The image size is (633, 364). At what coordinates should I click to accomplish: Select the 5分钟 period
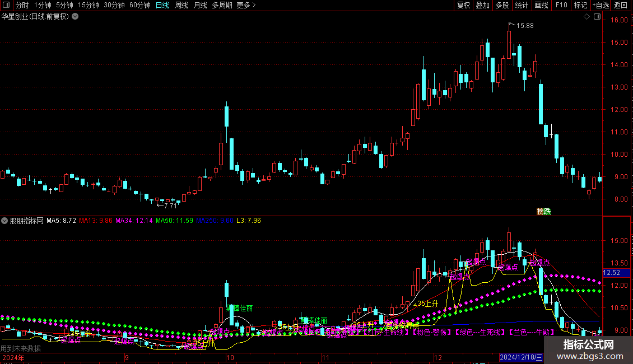(x=64, y=5)
